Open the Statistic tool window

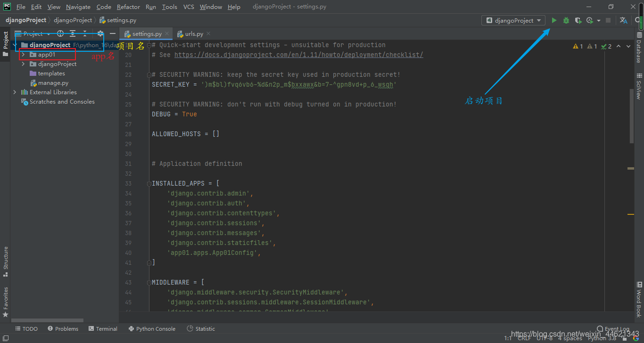tap(201, 329)
